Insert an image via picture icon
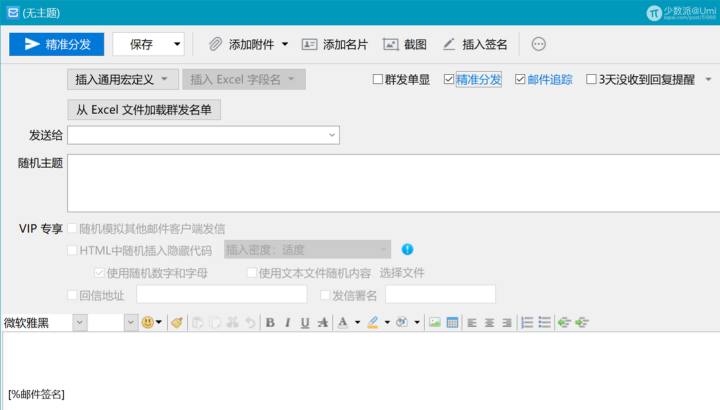Screen dimensions: 720x410 [x=435, y=323]
